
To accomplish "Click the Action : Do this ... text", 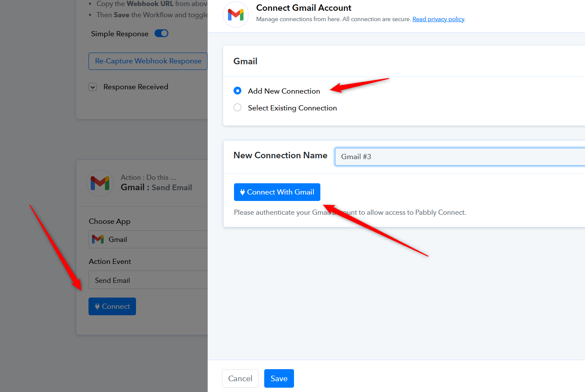I will [149, 177].
